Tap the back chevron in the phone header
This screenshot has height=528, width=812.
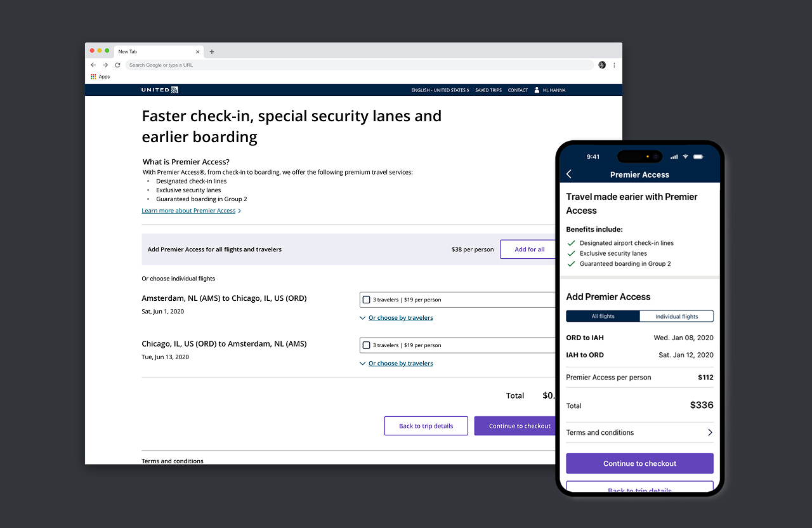coord(569,174)
